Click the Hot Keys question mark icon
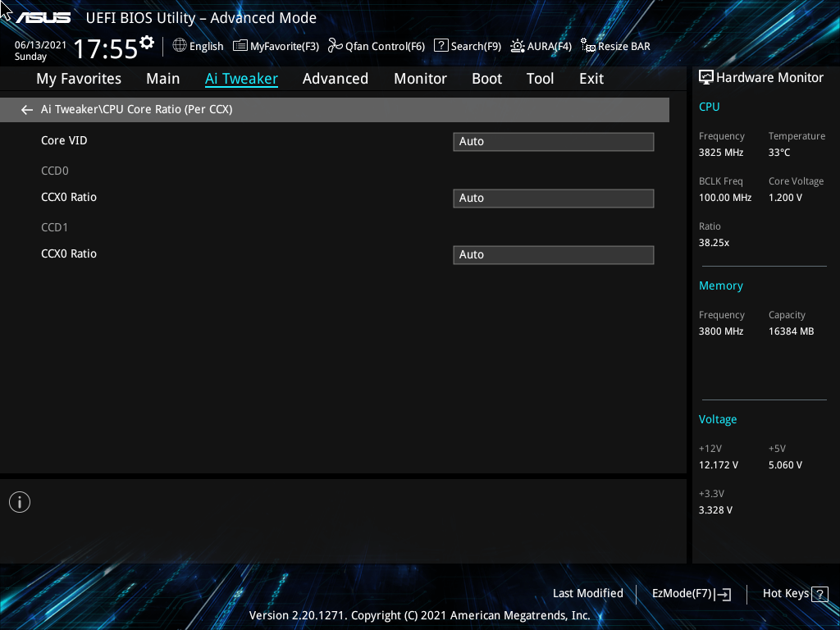Image resolution: width=840 pixels, height=630 pixels. [819, 594]
